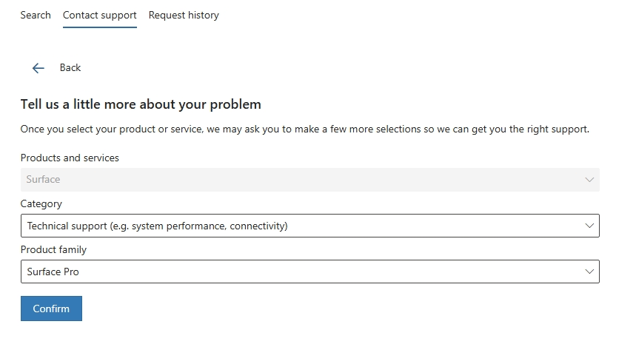Viewport: 636px width, 364px height.
Task: Click the "Once you select your product" description
Action: [304, 129]
